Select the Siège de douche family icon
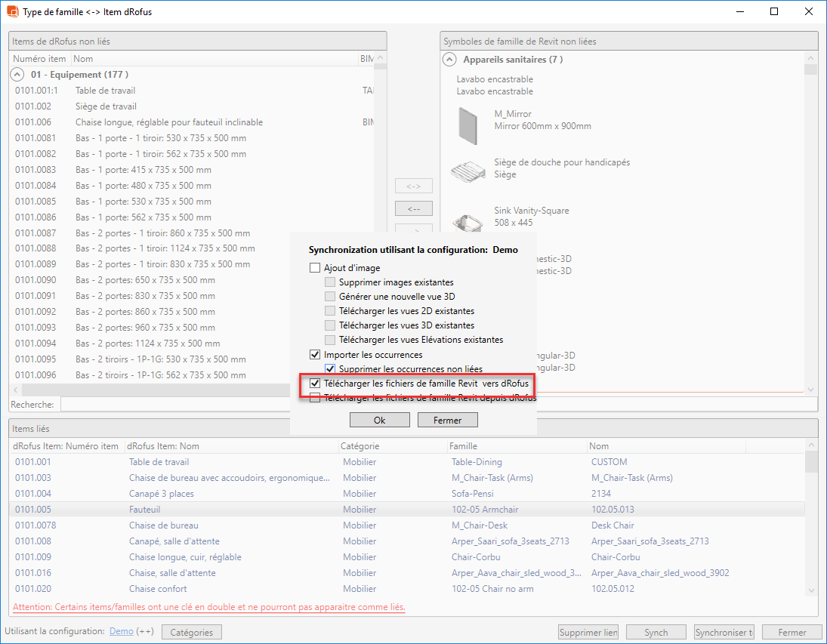Viewport: 827px width, 644px height. click(468, 171)
